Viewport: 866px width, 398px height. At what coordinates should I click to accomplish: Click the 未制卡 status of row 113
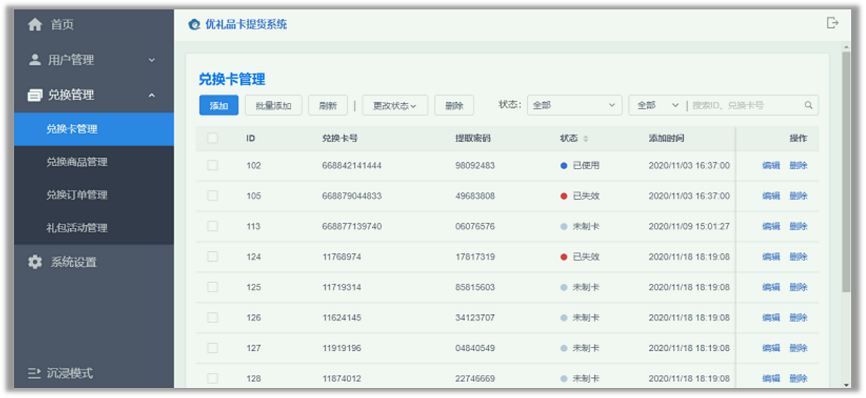[x=580, y=226]
